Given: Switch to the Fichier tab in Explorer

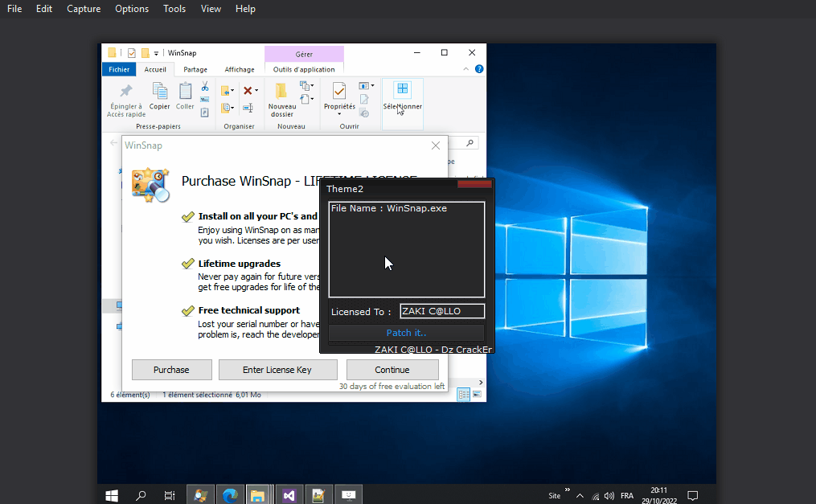Looking at the screenshot, I should pyautogui.click(x=119, y=69).
